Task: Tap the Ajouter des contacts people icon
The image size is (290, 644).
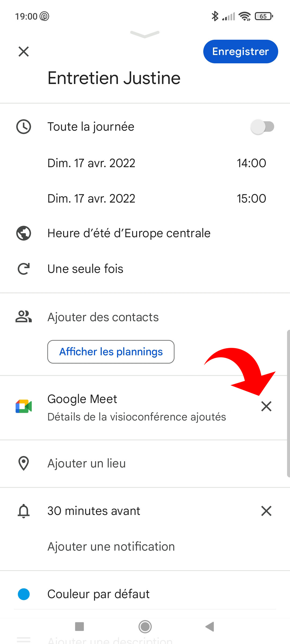Action: click(24, 317)
